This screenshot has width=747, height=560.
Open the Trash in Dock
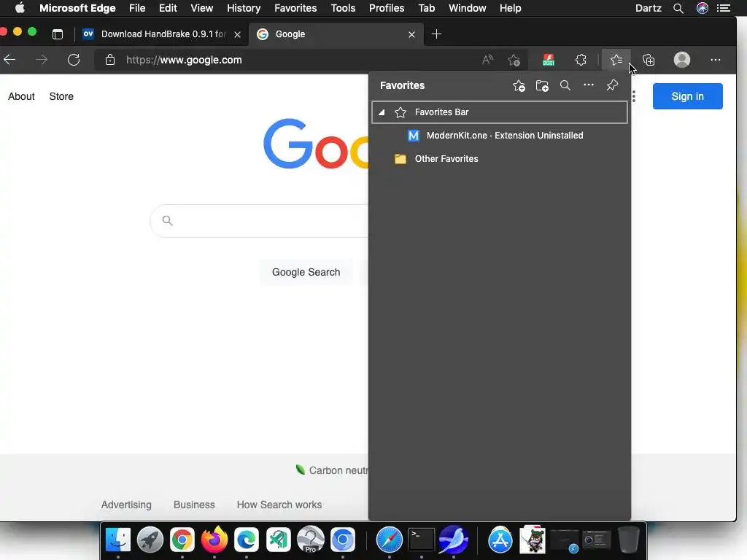point(628,539)
